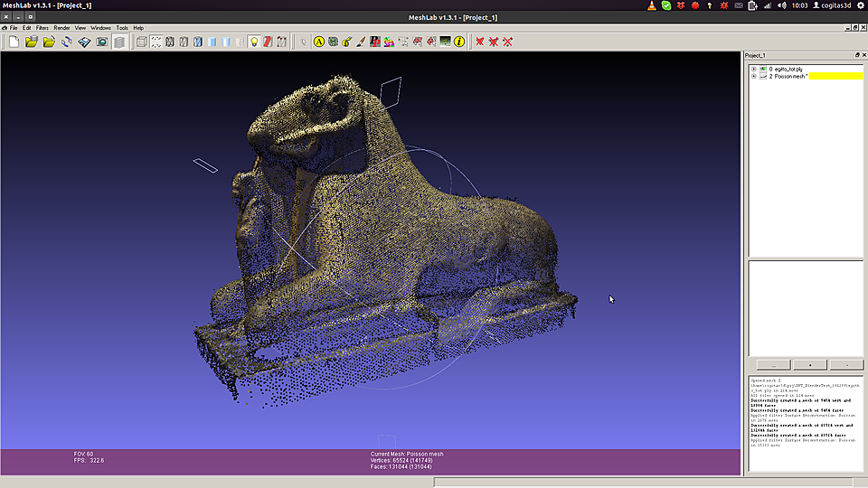The image size is (868, 488).
Task: Open the Windows menu
Action: pyautogui.click(x=100, y=28)
